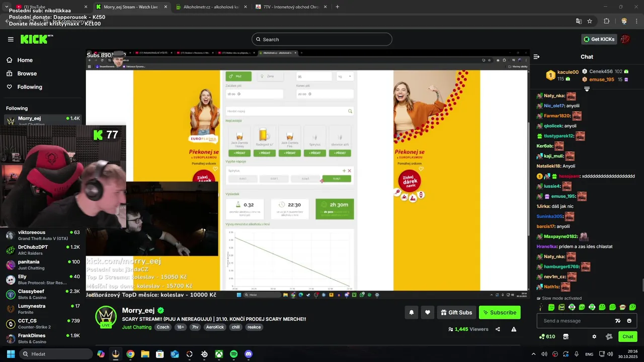
Task: Click the notification bell under the stream
Action: coord(411,312)
